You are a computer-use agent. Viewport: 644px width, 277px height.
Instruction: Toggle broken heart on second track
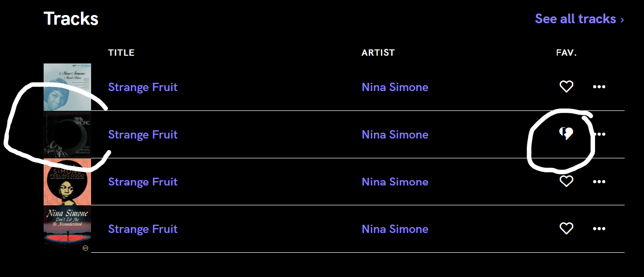(x=566, y=134)
